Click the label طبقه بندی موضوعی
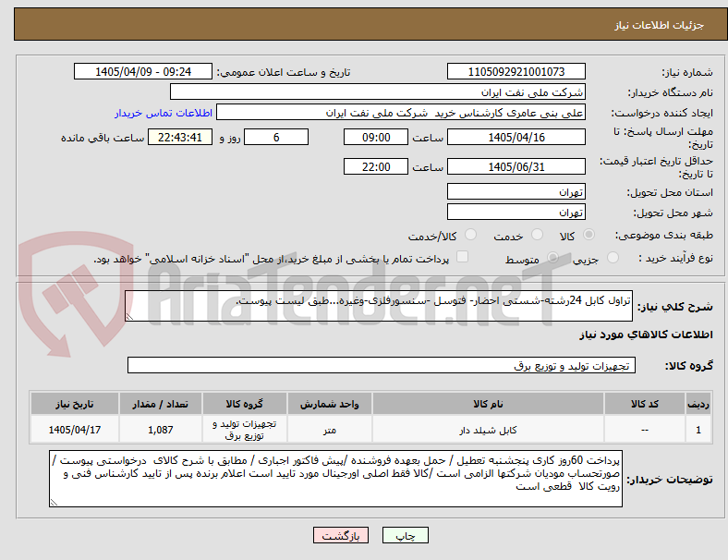This screenshot has width=728, height=560. [x=664, y=235]
